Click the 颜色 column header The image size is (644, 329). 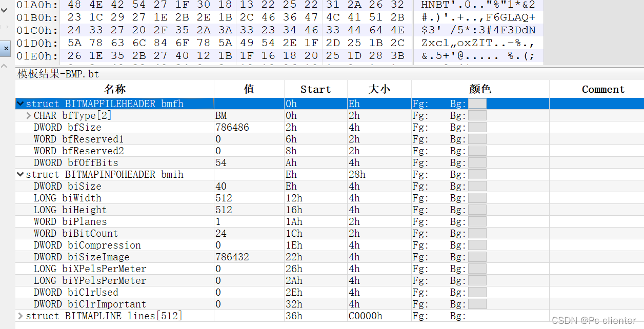[480, 89]
